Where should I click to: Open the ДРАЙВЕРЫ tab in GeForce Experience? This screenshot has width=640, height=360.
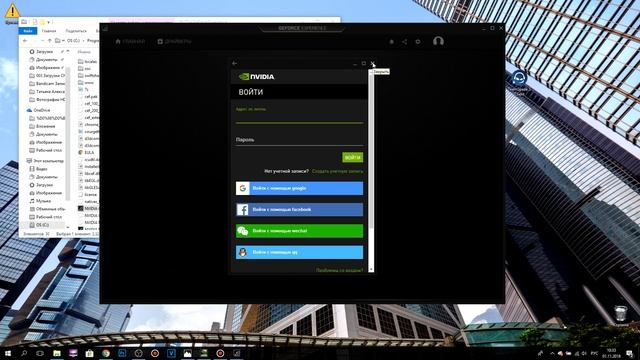point(175,41)
